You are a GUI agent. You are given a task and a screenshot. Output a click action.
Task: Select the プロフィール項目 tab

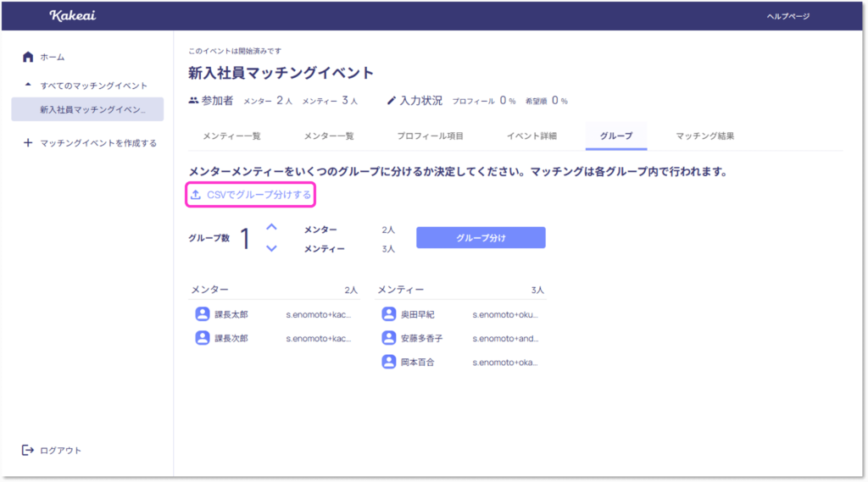(430, 136)
